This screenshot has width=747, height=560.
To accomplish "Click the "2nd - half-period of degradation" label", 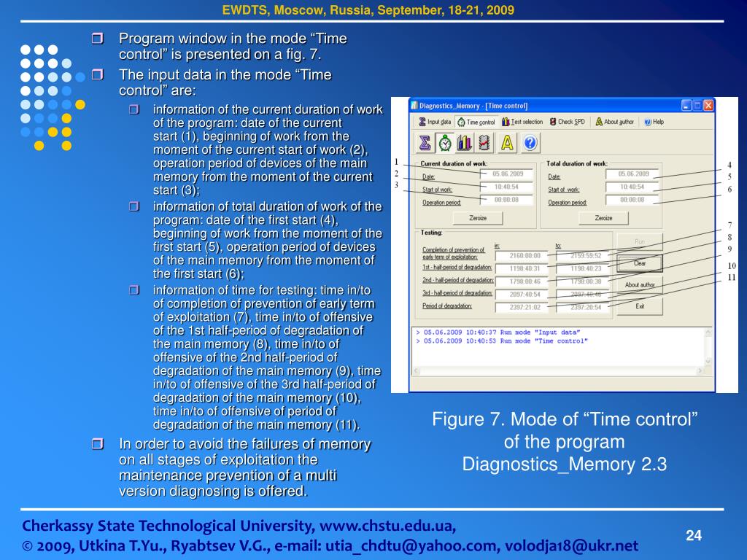I will (x=458, y=280).
